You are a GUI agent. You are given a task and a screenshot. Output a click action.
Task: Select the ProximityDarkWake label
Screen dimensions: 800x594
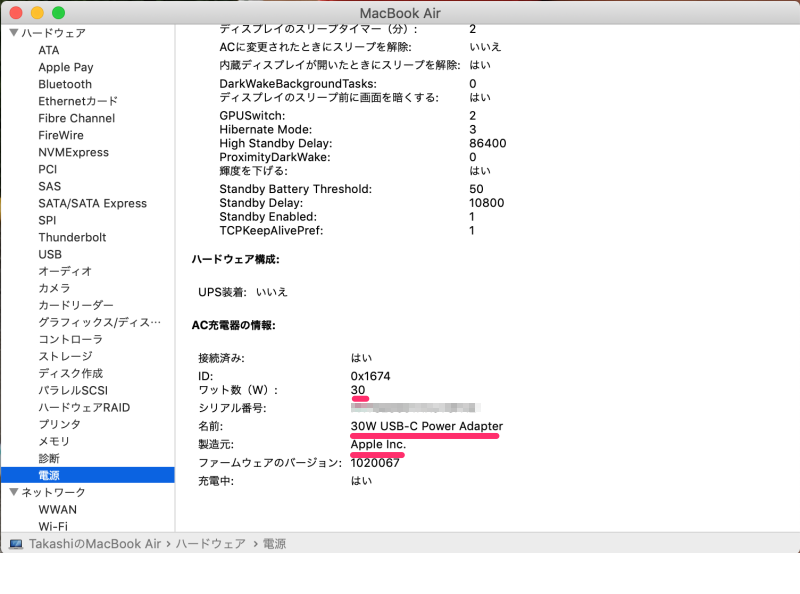click(275, 157)
